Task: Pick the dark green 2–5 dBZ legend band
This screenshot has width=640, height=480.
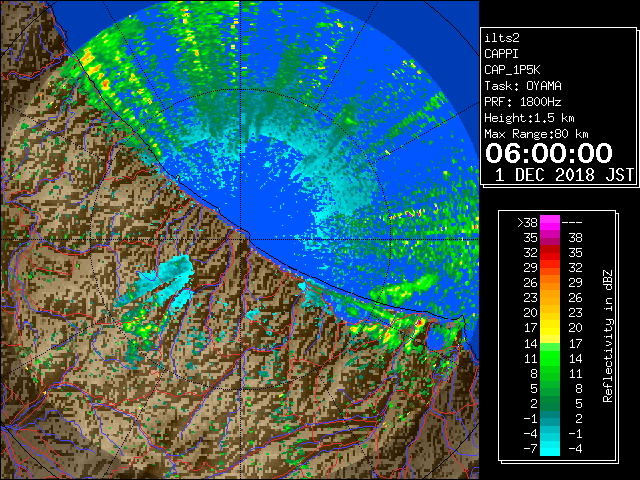Action: pyautogui.click(x=550, y=403)
